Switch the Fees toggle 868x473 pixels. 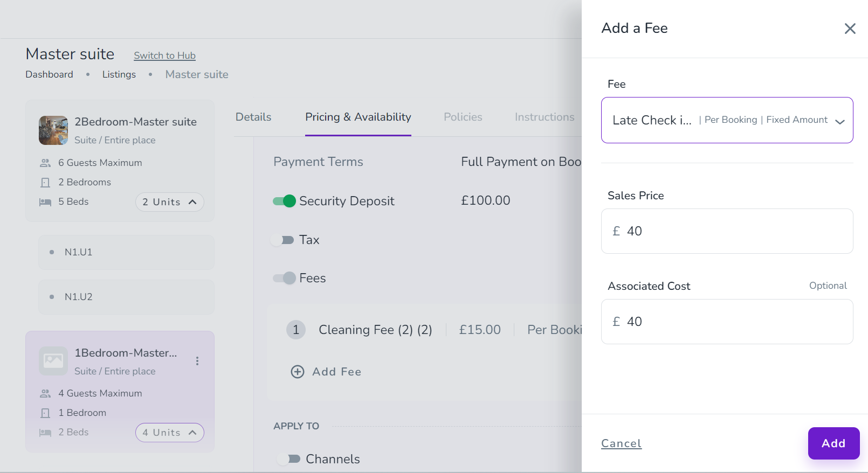pos(284,278)
